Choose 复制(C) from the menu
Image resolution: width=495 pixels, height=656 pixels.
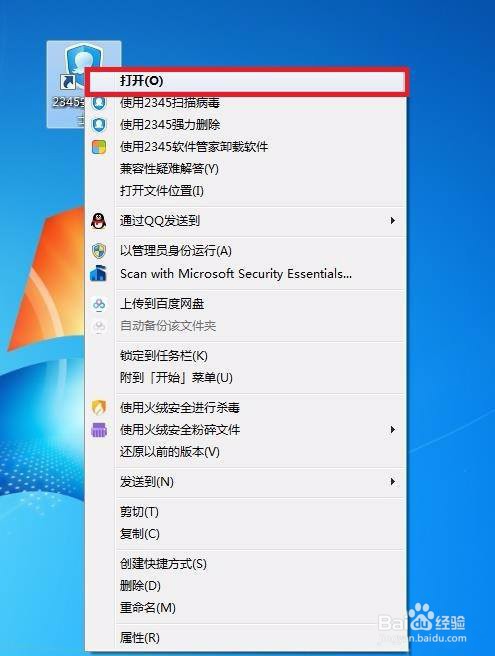coord(247,534)
